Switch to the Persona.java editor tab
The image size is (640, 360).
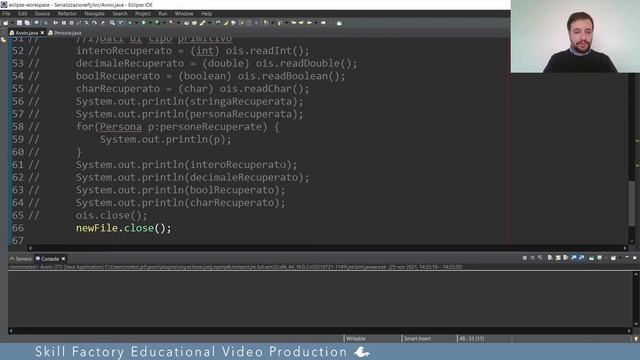(65, 33)
